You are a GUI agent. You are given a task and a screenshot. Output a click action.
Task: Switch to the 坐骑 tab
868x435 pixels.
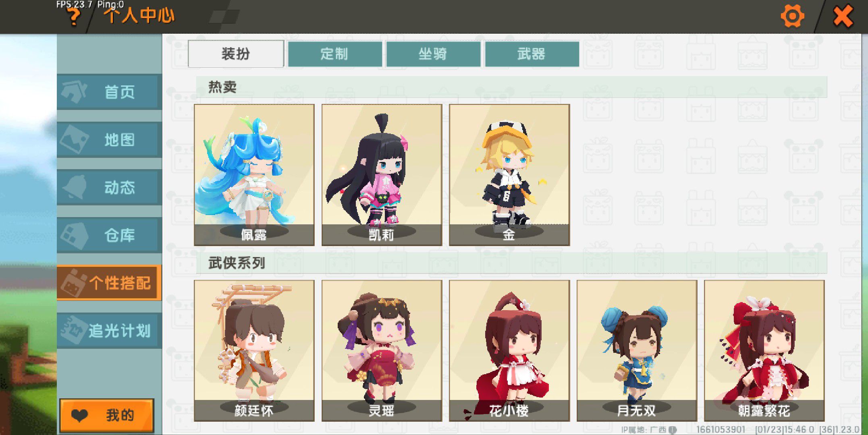pos(433,54)
